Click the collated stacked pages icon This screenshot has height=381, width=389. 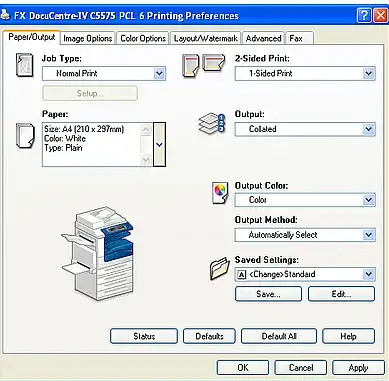point(212,124)
